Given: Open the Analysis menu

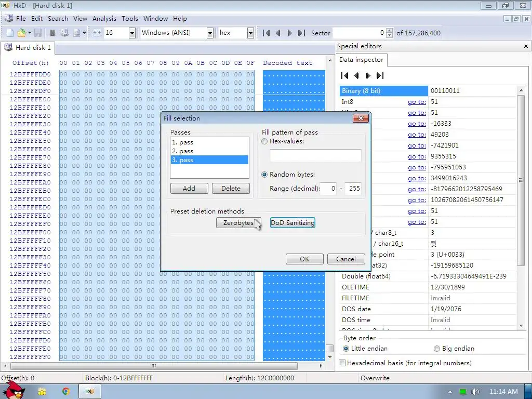Looking at the screenshot, I should pyautogui.click(x=104, y=19).
